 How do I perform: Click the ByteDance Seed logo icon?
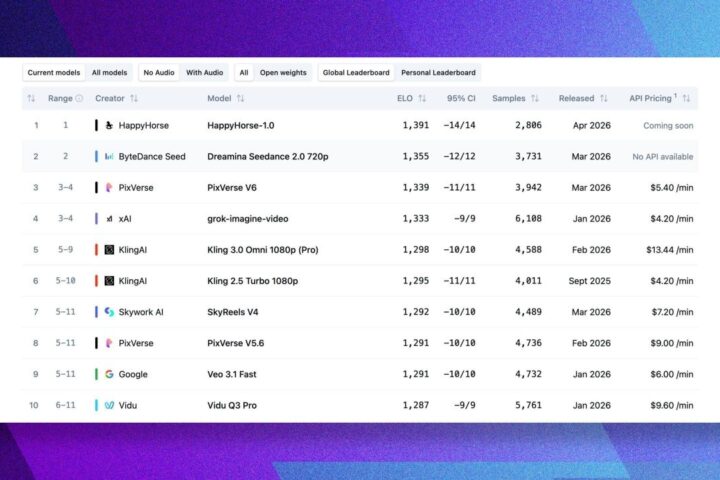point(109,157)
